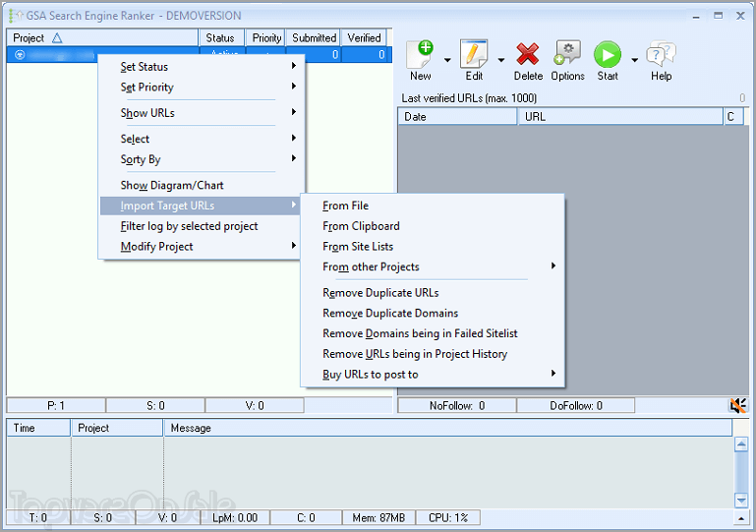This screenshot has height=532, width=756.
Task: Open the Sorty By submenu
Action: click(x=202, y=159)
